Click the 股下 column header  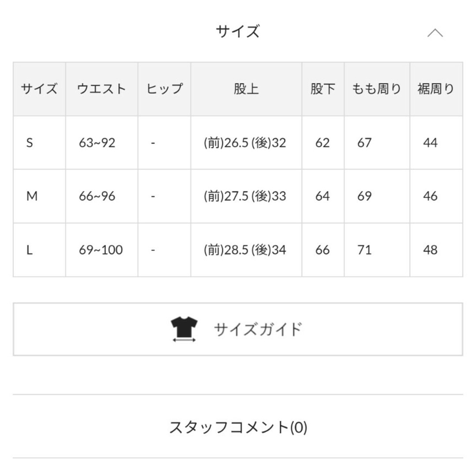click(x=323, y=89)
